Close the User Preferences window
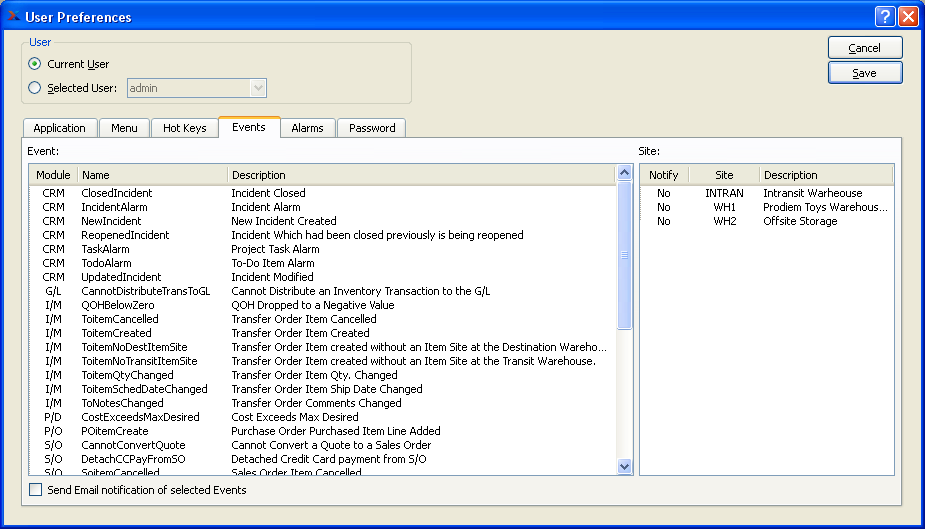The image size is (925, 529). click(x=908, y=17)
